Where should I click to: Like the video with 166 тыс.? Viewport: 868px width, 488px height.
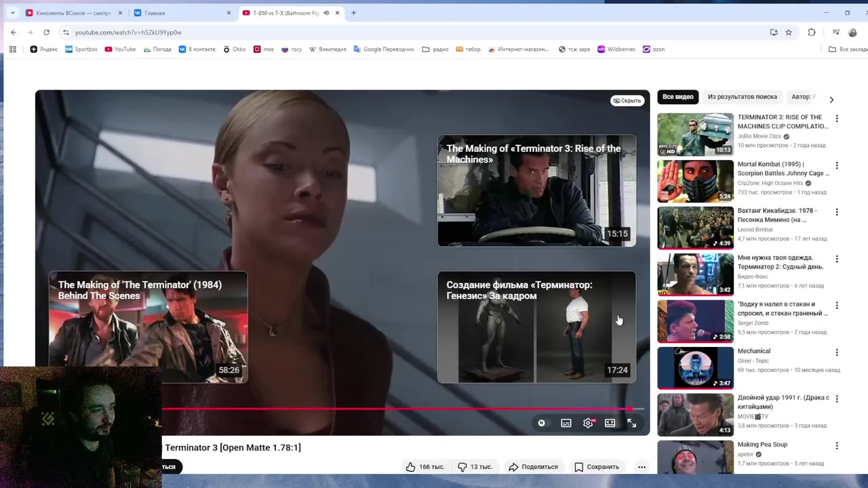point(425,466)
